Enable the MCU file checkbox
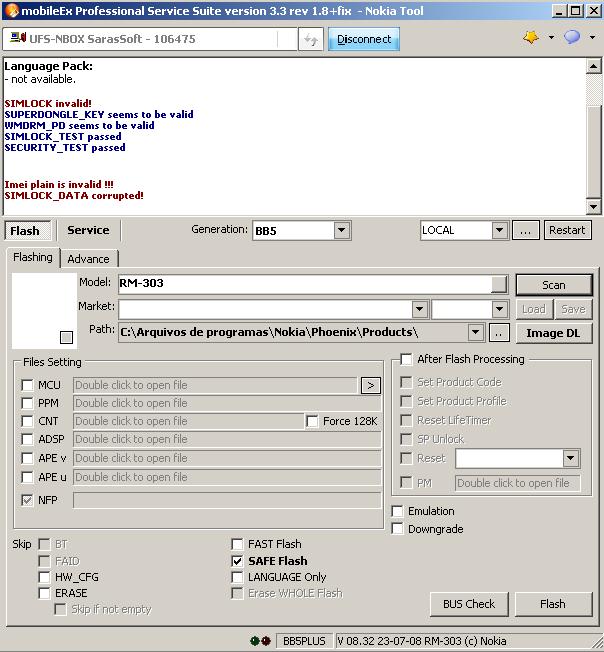Viewport: 604px width, 652px height. pos(28,385)
